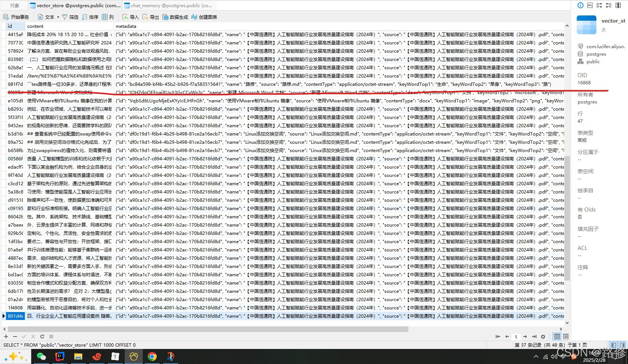Screen dimensions: 628x364
Task: Click the vector_store table thumbnail icon
Action: point(587,25)
